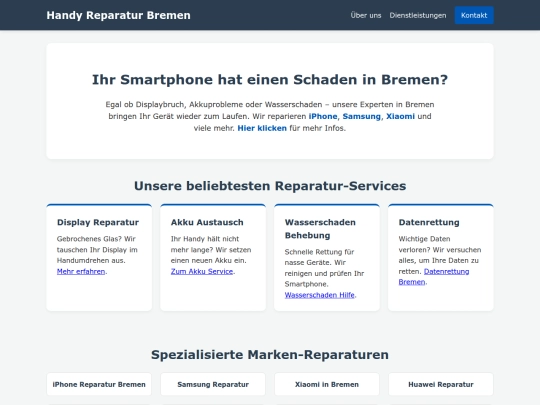
Task: Select the iPhone Reparatur Bremen brand card
Action: [x=99, y=384]
